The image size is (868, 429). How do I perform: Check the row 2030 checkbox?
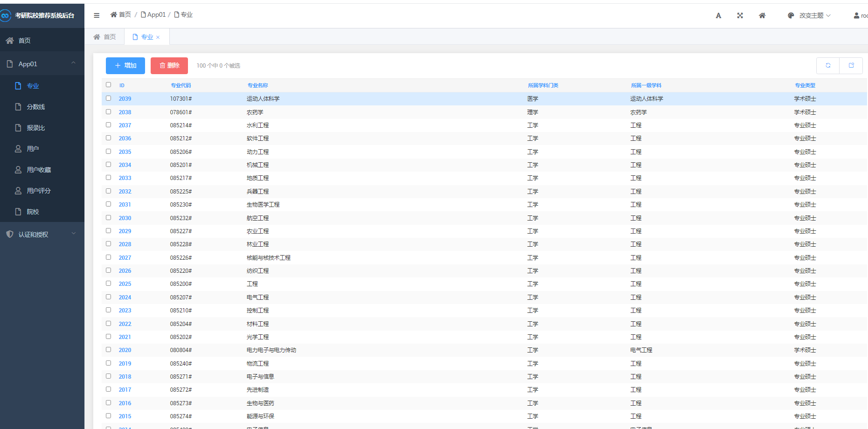click(x=108, y=218)
